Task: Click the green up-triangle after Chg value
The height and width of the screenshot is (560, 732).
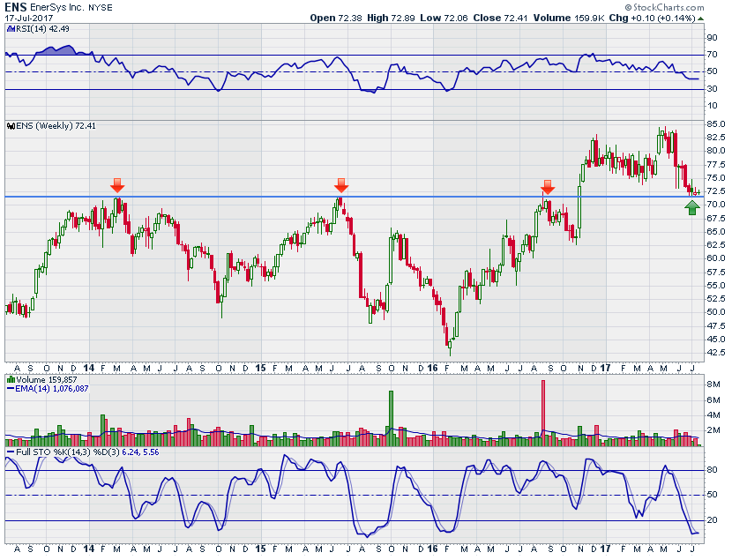Action: click(x=700, y=19)
